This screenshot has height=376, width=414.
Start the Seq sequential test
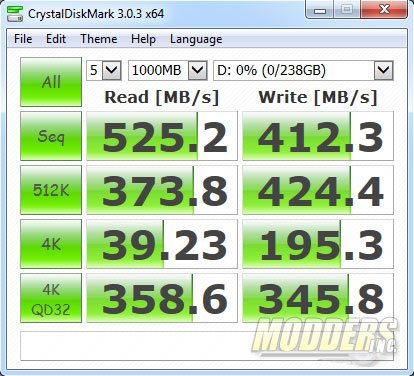pyautogui.click(x=51, y=136)
